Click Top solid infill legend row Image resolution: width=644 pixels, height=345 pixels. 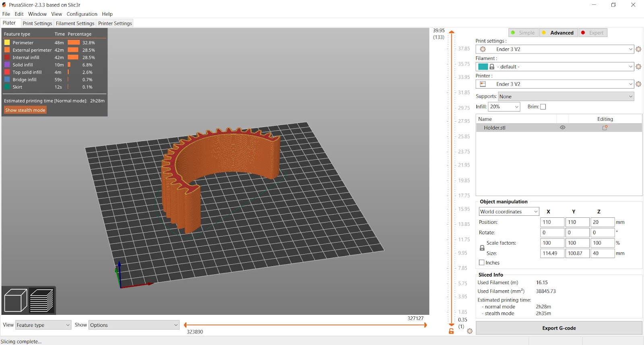(x=54, y=72)
